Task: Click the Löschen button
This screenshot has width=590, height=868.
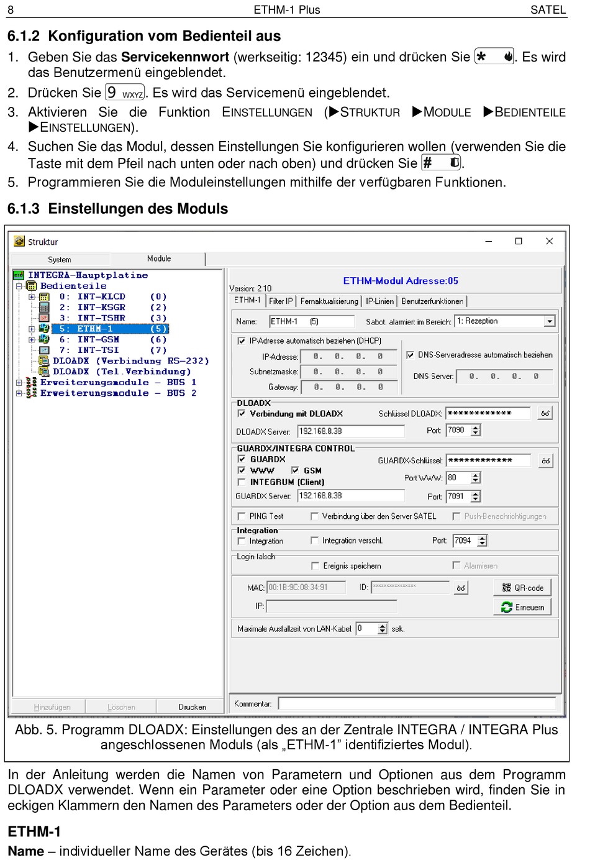Action: 121,707
